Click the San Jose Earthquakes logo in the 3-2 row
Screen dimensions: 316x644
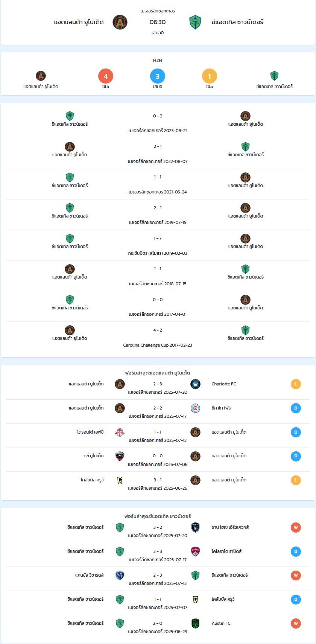[x=195, y=527]
